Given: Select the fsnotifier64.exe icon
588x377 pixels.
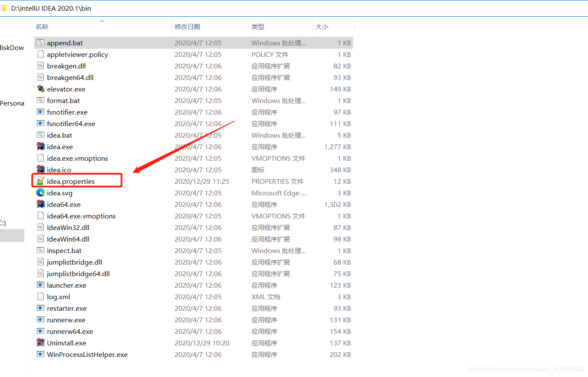Looking at the screenshot, I should click(x=41, y=124).
